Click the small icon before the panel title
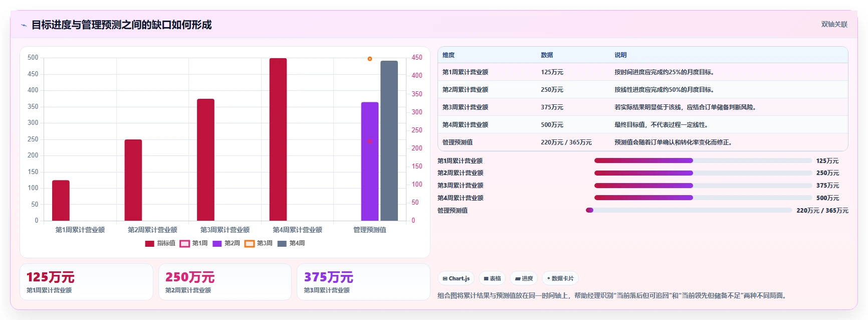Viewport: 868px width, 320px height. [x=24, y=25]
